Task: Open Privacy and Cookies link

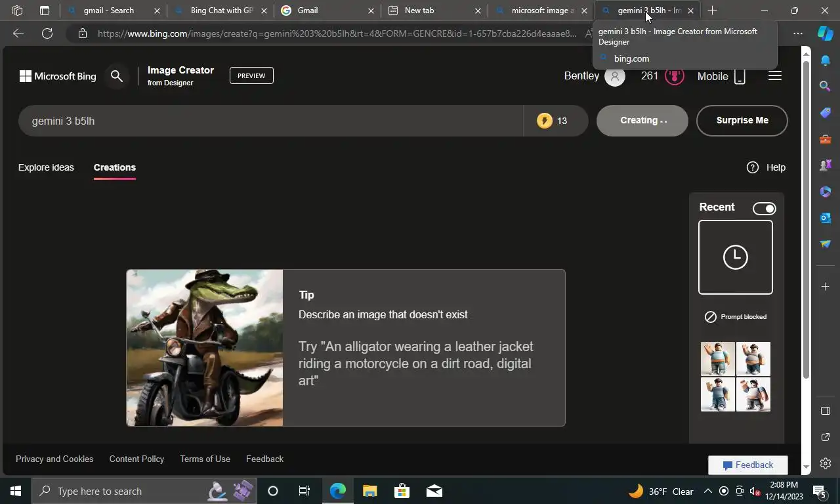Action: point(54,459)
